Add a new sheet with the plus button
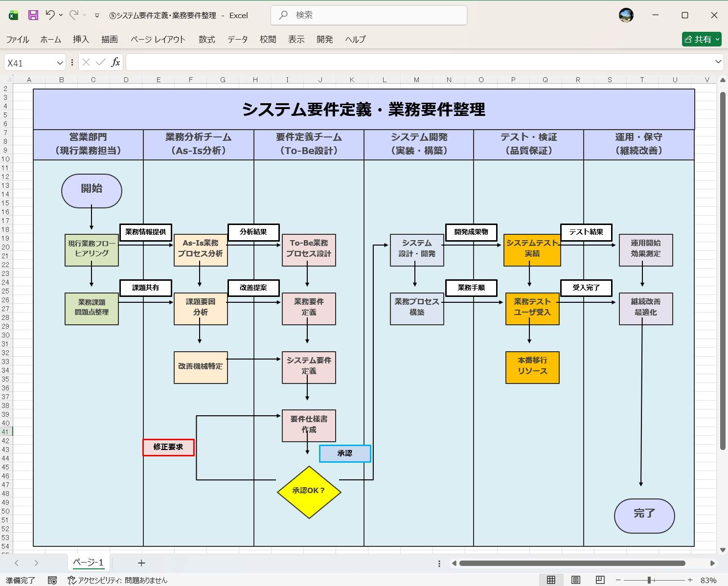This screenshot has height=586, width=728. point(141,563)
